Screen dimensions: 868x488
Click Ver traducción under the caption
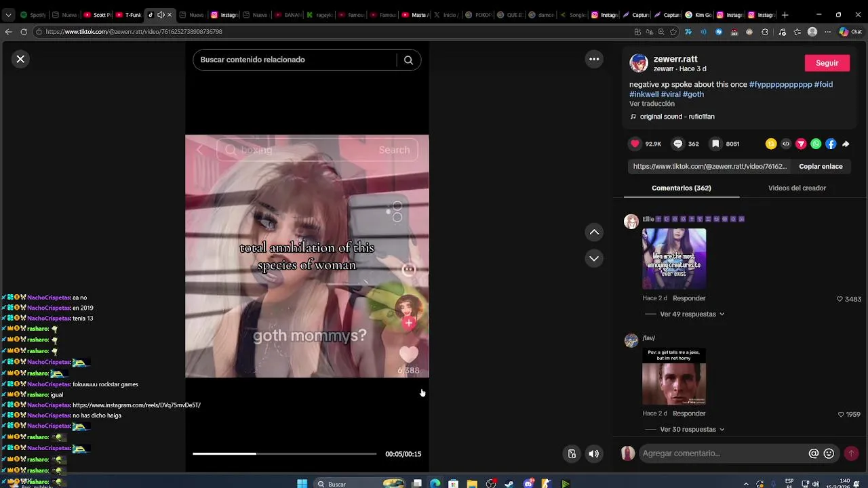coord(652,104)
